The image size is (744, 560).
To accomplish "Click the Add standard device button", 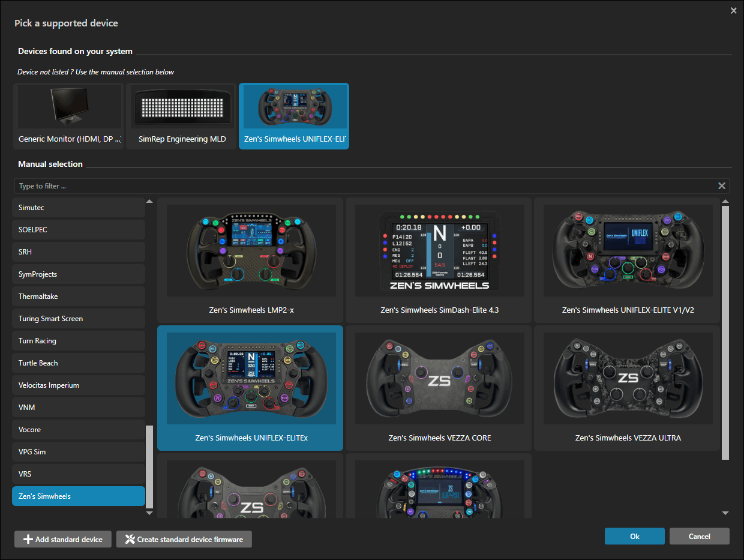I will click(63, 539).
